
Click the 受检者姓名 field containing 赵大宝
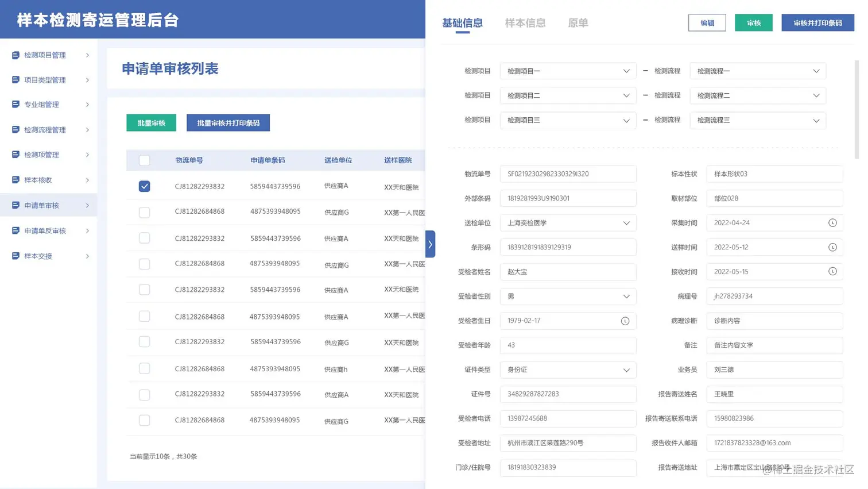click(568, 272)
